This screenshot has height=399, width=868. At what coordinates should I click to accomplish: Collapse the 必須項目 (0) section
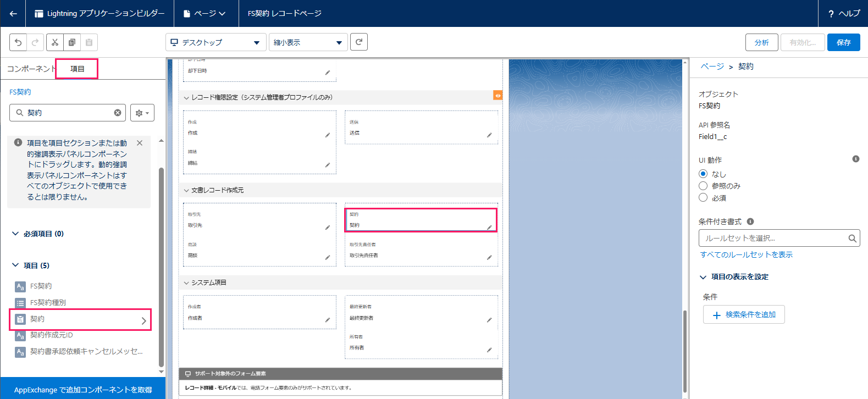15,234
